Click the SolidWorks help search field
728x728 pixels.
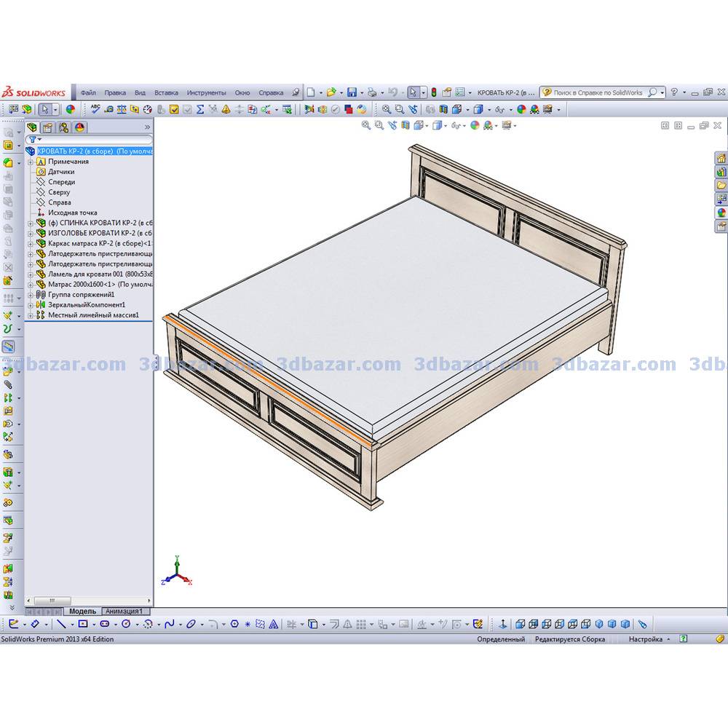pyautogui.click(x=598, y=93)
